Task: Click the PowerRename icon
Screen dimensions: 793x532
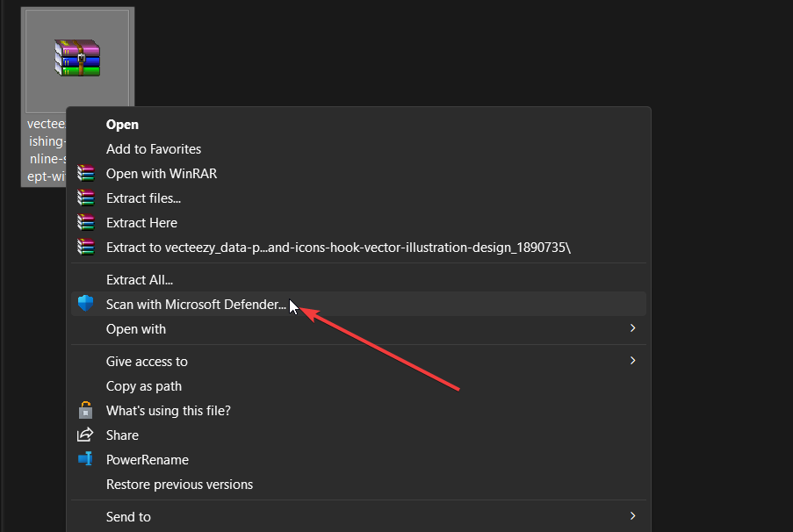Action: 85,458
